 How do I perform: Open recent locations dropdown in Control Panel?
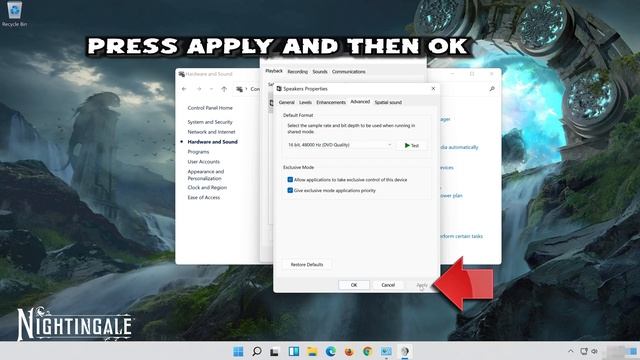pos(211,89)
